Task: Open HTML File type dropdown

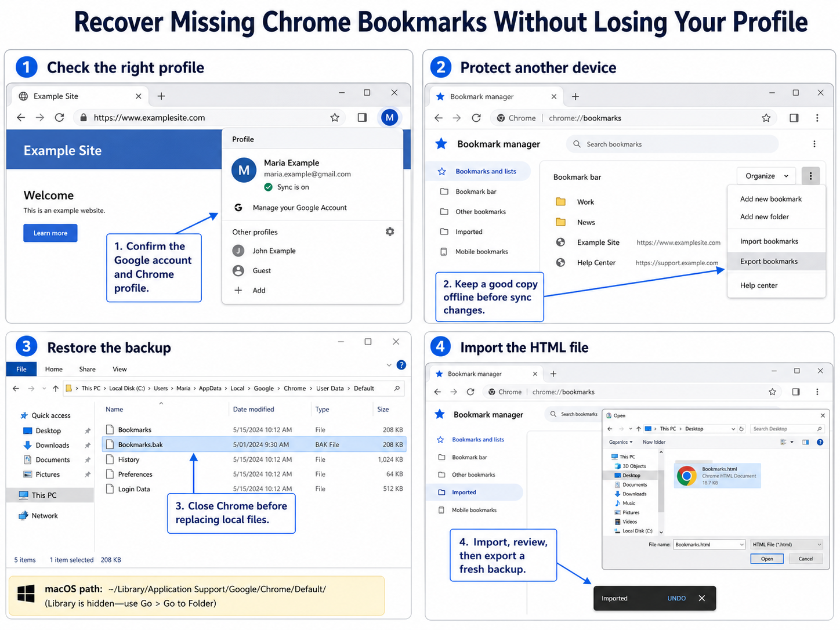Action: coord(787,544)
